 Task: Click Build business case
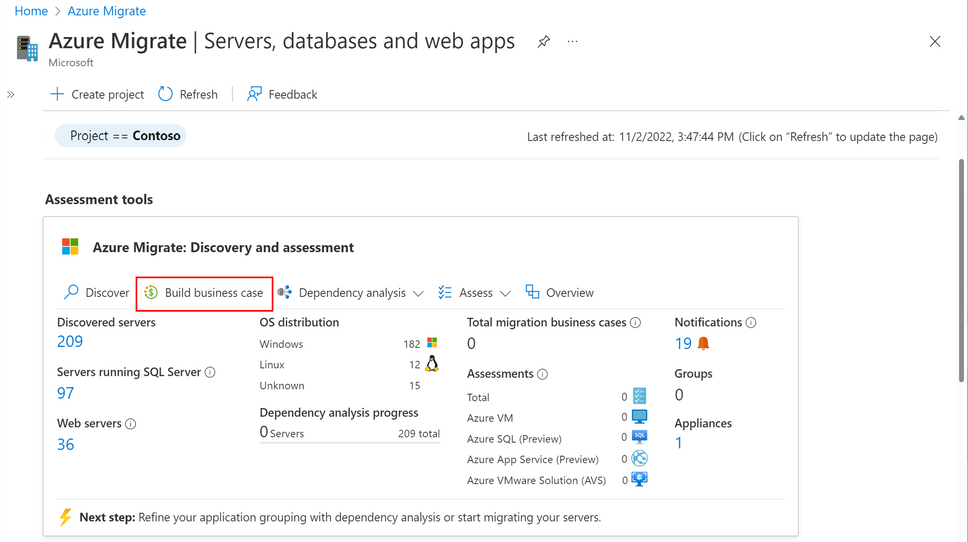point(204,293)
